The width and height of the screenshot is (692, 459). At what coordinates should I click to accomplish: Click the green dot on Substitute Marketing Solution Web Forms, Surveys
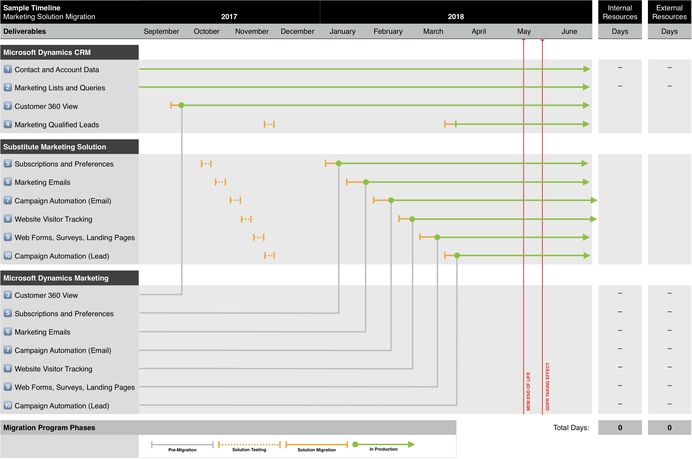[x=437, y=237]
